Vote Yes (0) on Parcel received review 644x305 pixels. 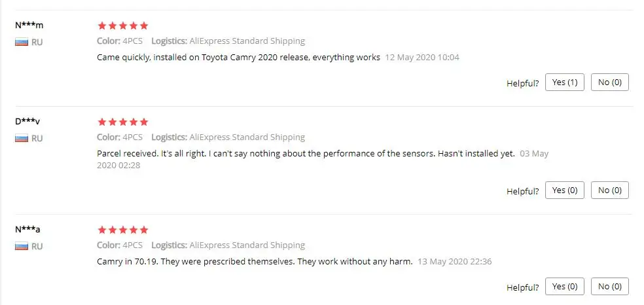tap(564, 190)
